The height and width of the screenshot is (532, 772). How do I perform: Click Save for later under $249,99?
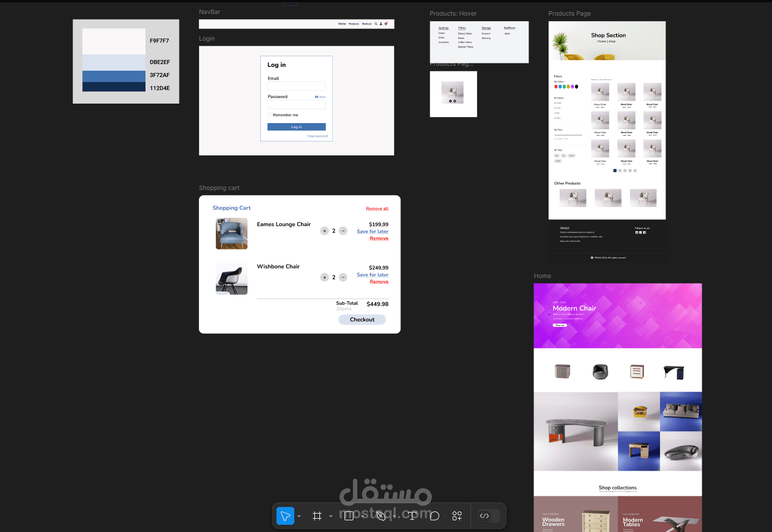[373, 275]
